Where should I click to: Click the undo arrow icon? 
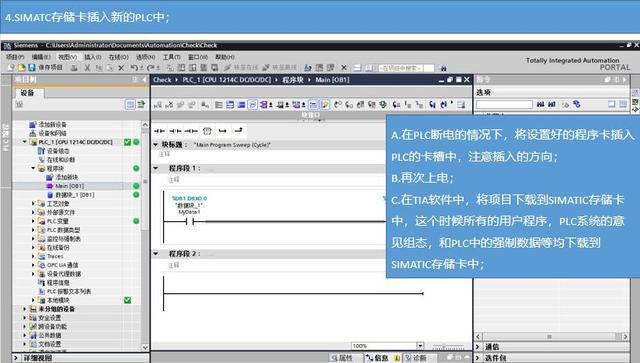pos(134,68)
